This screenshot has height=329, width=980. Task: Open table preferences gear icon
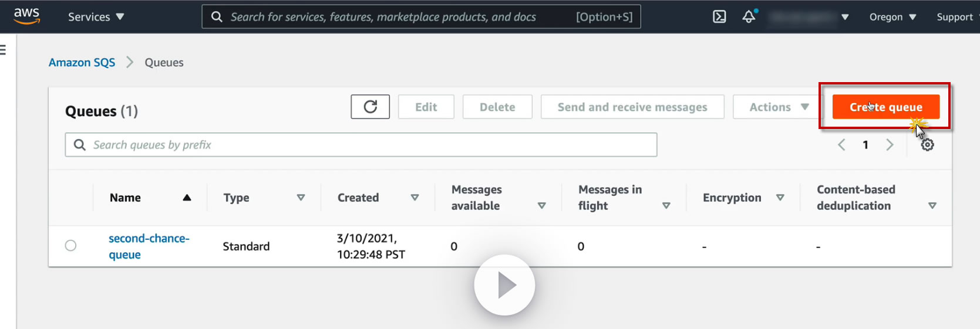pyautogui.click(x=927, y=145)
